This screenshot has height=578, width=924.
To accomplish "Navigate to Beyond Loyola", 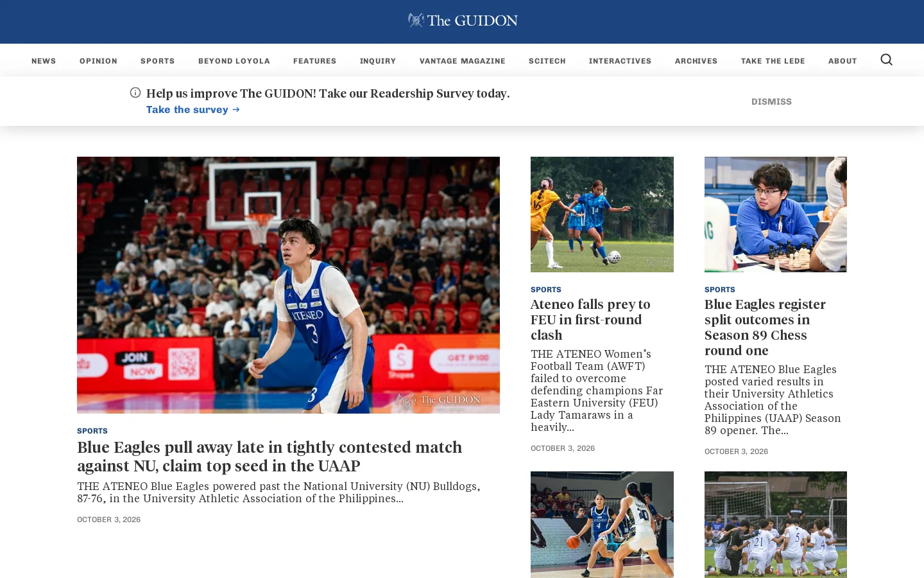I will (234, 61).
